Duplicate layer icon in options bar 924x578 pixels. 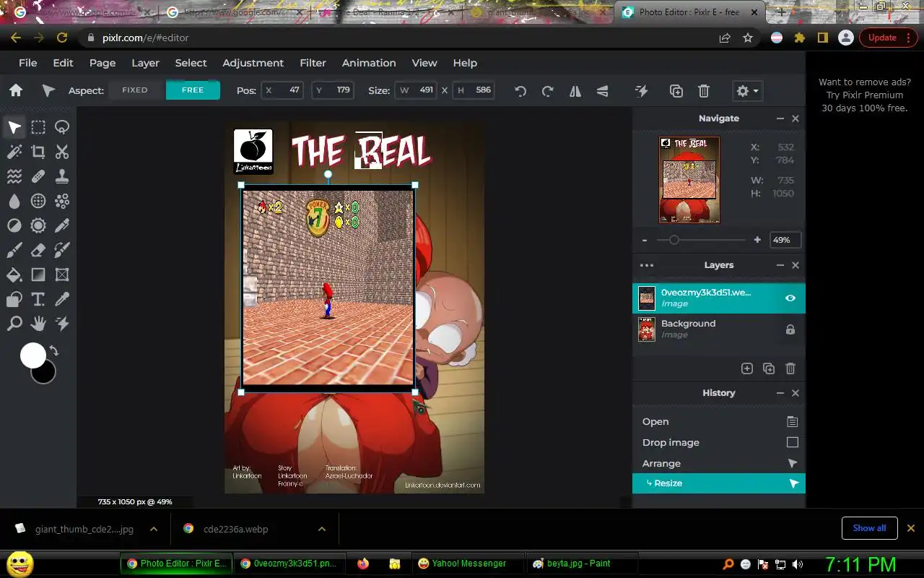[676, 91]
